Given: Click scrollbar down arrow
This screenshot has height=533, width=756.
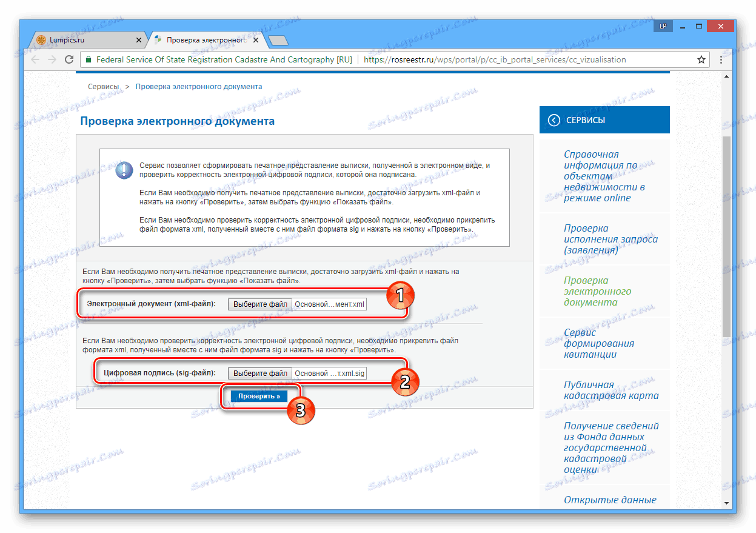Looking at the screenshot, I should pyautogui.click(x=726, y=503).
